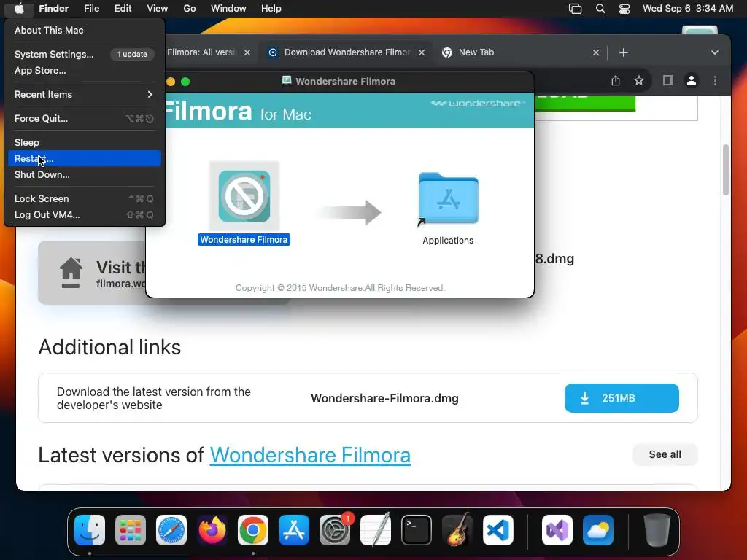Image resolution: width=747 pixels, height=560 pixels.
Task: Choose Lock Screen from Apple menu
Action: 85,198
